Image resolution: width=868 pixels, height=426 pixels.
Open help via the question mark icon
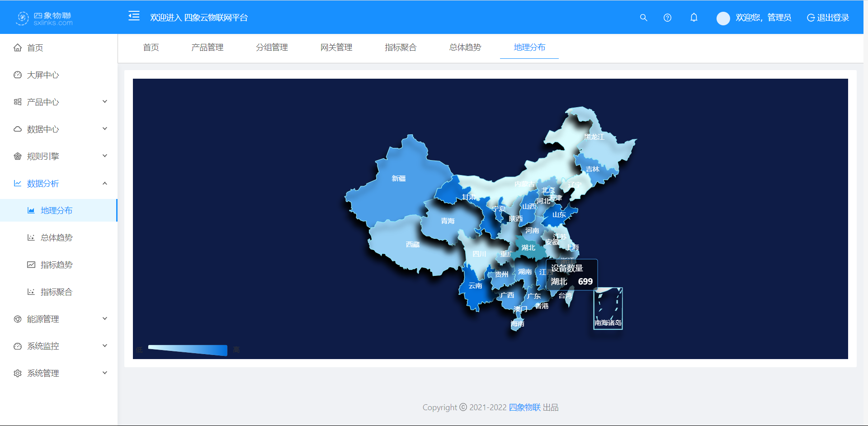667,18
